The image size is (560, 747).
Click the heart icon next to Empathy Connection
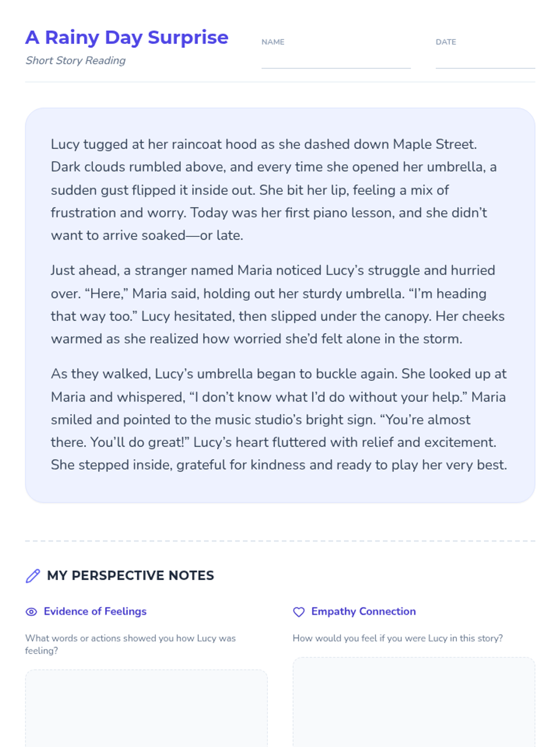[299, 612]
